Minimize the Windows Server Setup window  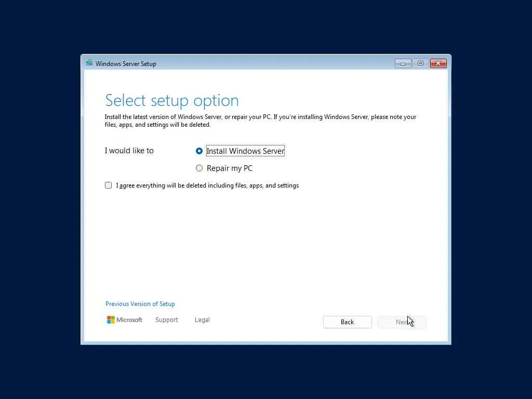(x=403, y=63)
